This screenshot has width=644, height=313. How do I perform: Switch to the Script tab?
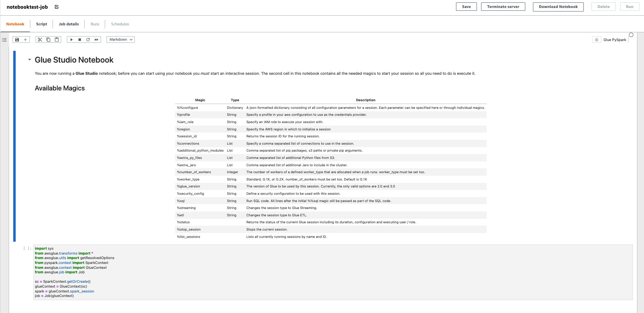41,24
